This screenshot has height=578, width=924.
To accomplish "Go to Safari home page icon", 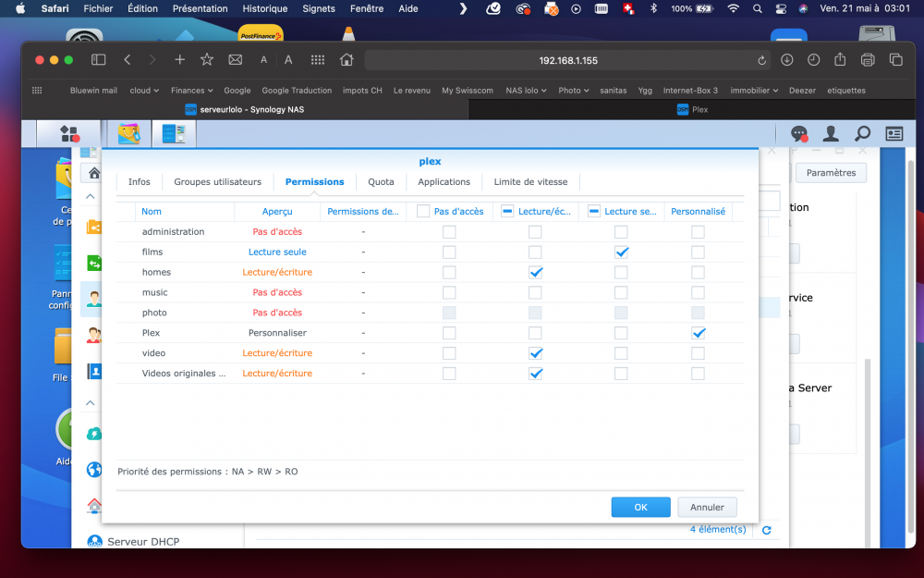I will point(346,59).
